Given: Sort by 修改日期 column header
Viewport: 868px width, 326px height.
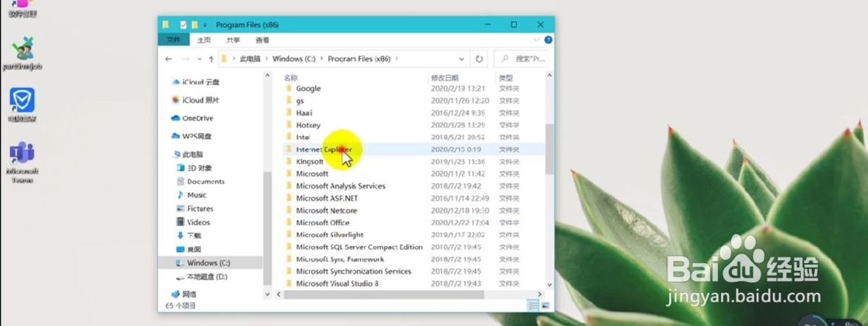Looking at the screenshot, I should pyautogui.click(x=445, y=77).
